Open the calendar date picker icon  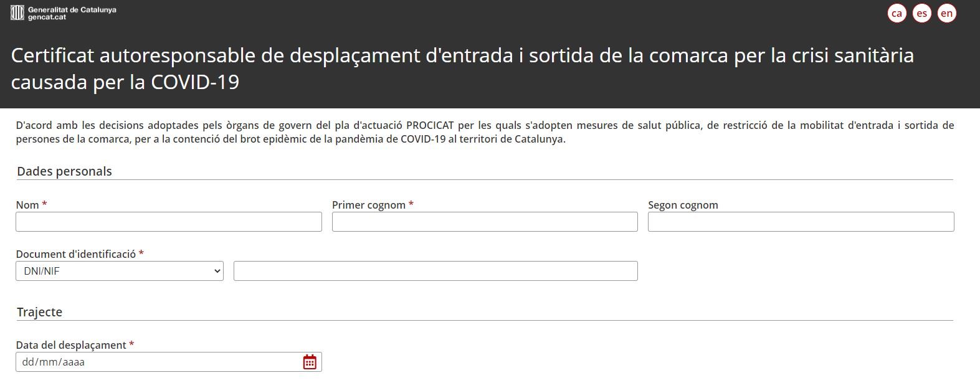tap(310, 362)
